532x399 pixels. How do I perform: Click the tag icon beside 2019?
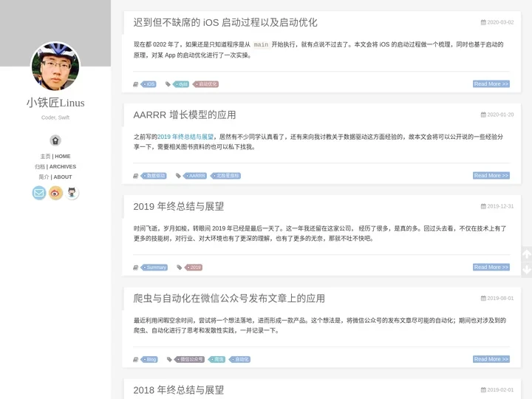point(180,267)
